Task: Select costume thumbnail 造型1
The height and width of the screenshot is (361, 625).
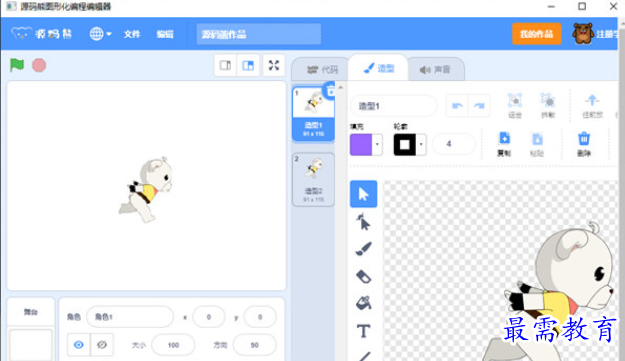Action: (313, 114)
